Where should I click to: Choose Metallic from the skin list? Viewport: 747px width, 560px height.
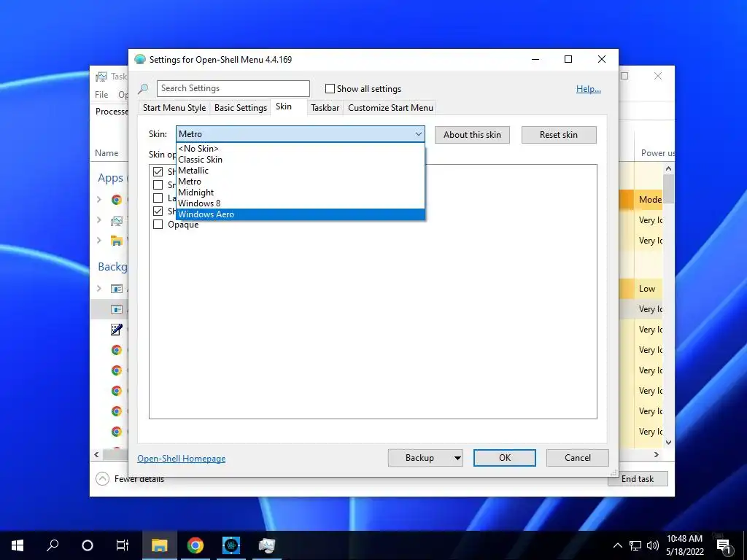300,171
